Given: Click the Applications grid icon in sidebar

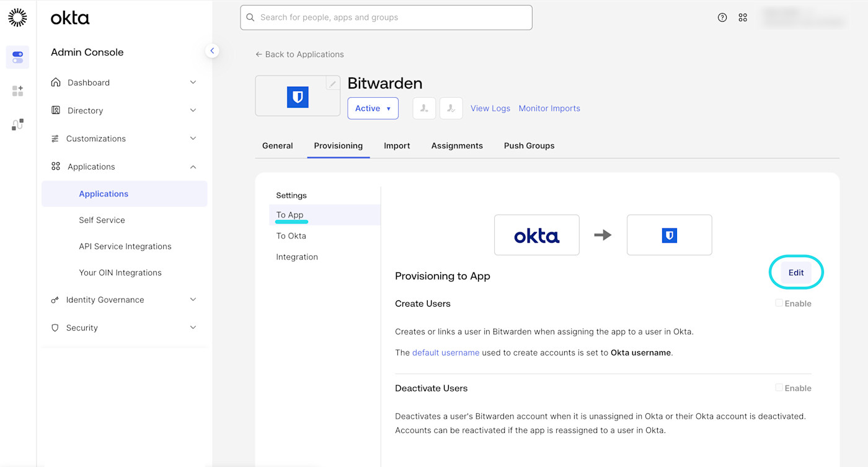Looking at the screenshot, I should pyautogui.click(x=56, y=167).
